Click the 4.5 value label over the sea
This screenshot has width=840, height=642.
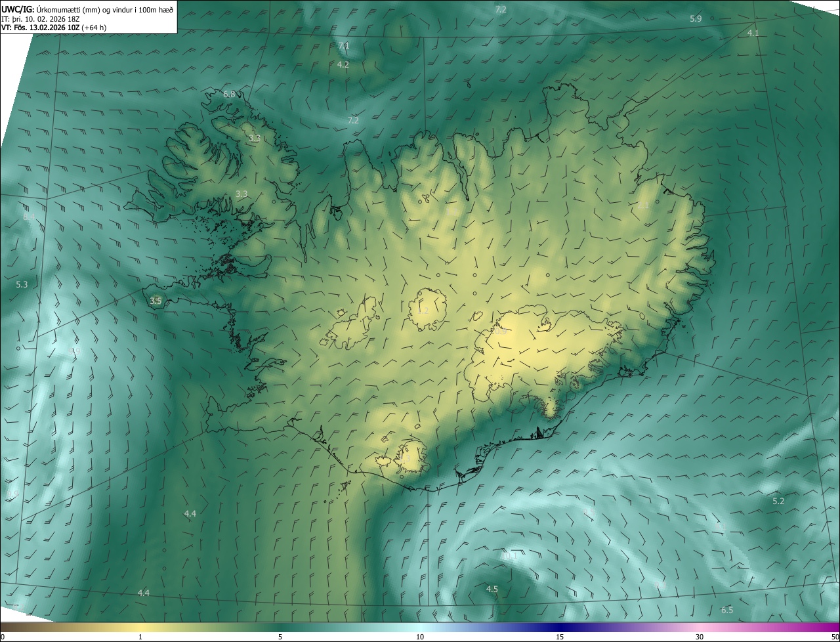click(x=492, y=589)
